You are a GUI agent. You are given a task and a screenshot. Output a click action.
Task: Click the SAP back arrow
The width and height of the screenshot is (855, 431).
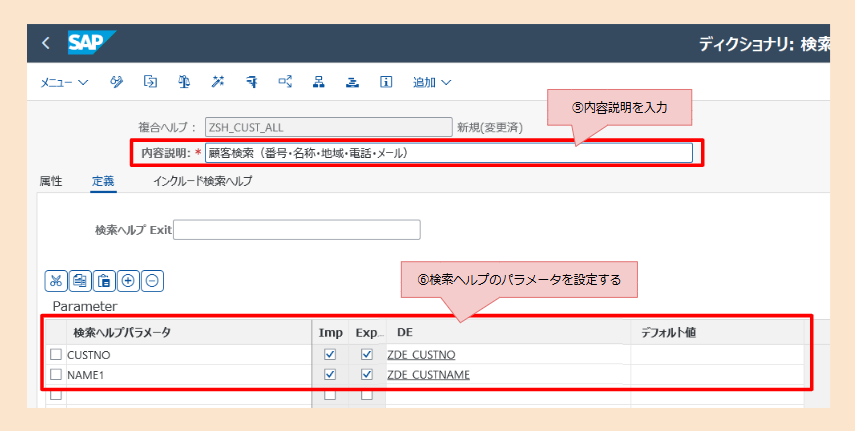[46, 44]
